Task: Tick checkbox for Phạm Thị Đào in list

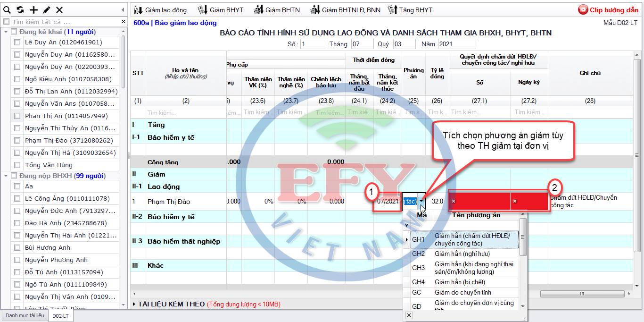Action: (17, 140)
